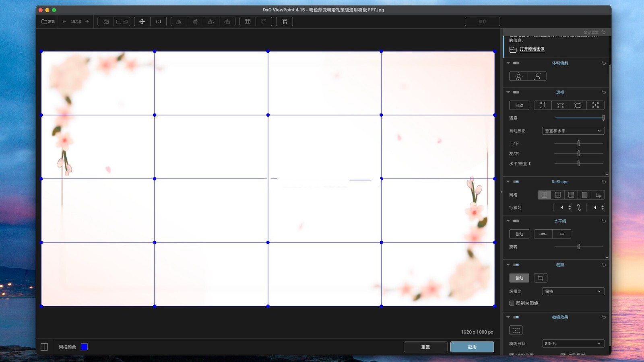Collapse the 裁剪 section
This screenshot has width=644, height=362.
click(508, 265)
